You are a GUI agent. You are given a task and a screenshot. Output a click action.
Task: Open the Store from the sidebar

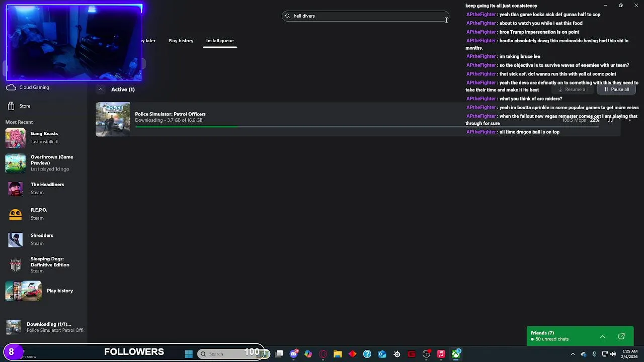tap(25, 106)
